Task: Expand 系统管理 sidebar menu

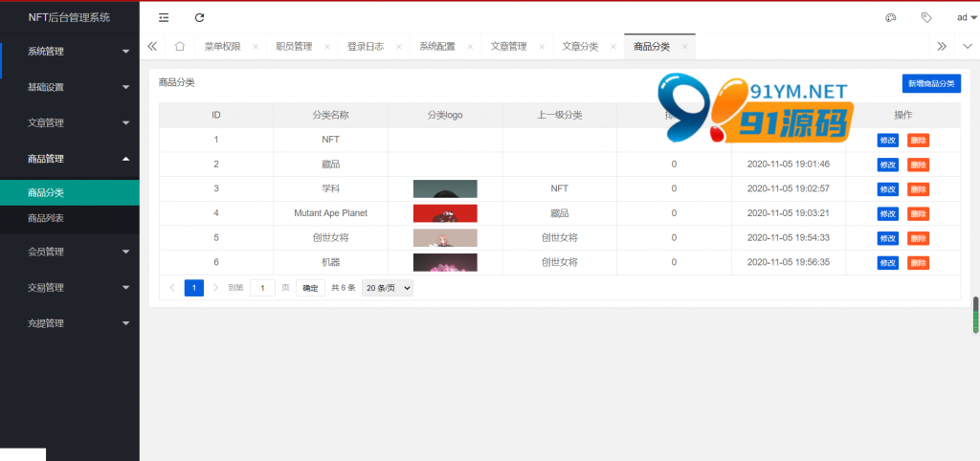Action: pos(70,52)
